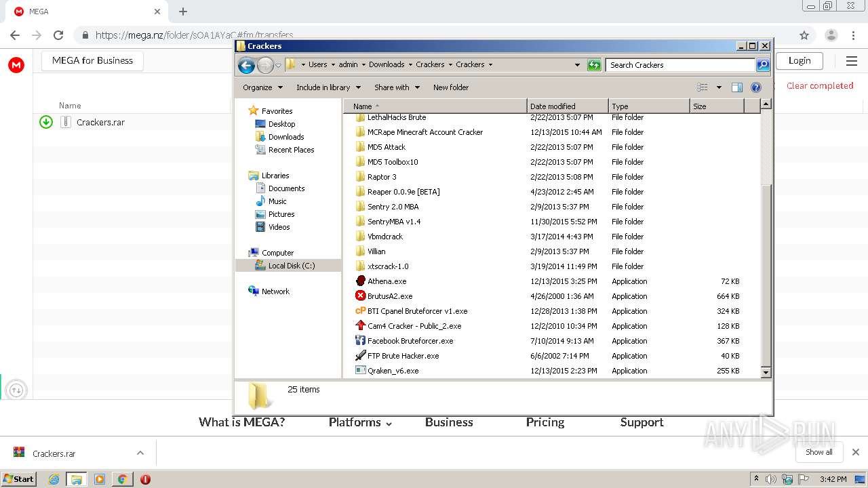Click the Search Crackers magnifier icon
The width and height of the screenshot is (868, 488).
click(x=763, y=65)
